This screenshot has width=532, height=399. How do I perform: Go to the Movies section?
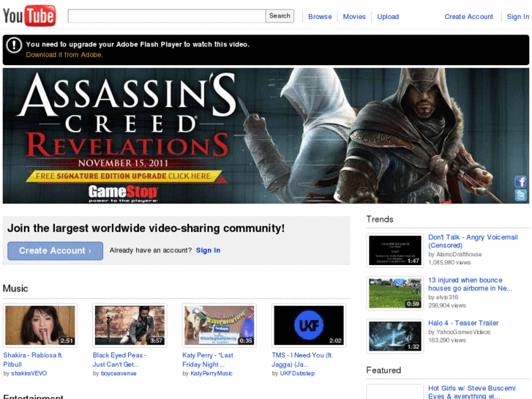[354, 17]
